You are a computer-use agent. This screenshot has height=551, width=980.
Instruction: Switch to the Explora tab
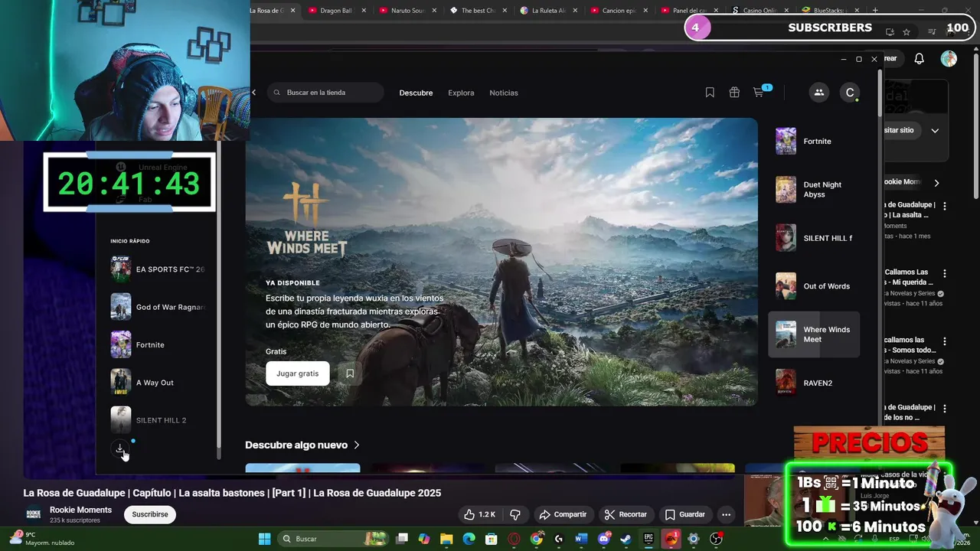coord(461,93)
